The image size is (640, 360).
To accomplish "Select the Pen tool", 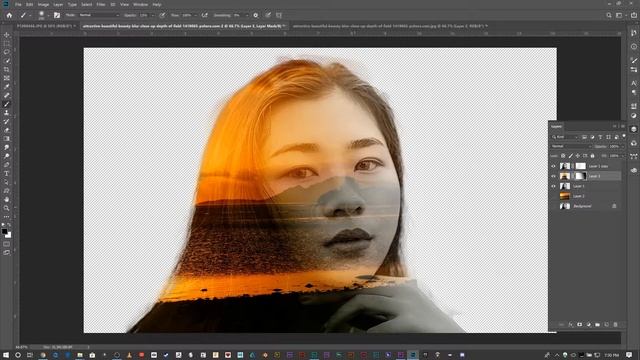I will (x=7, y=164).
